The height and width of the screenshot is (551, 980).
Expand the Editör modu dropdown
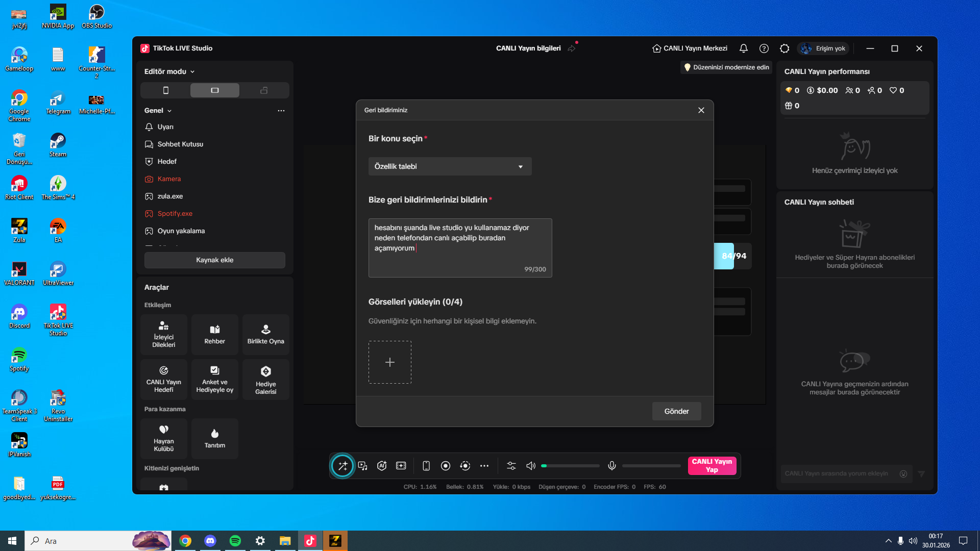coord(169,71)
